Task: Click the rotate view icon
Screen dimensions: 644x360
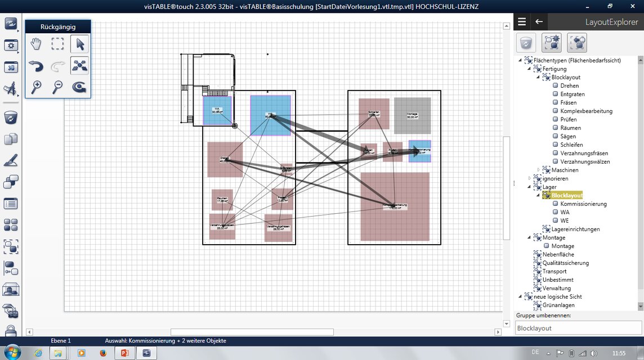Action: tap(79, 87)
